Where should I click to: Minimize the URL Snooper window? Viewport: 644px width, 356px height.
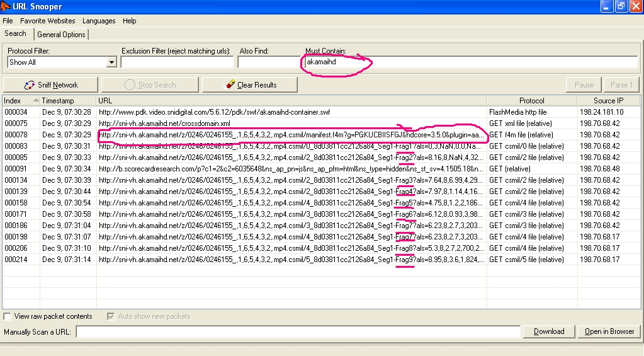point(607,6)
